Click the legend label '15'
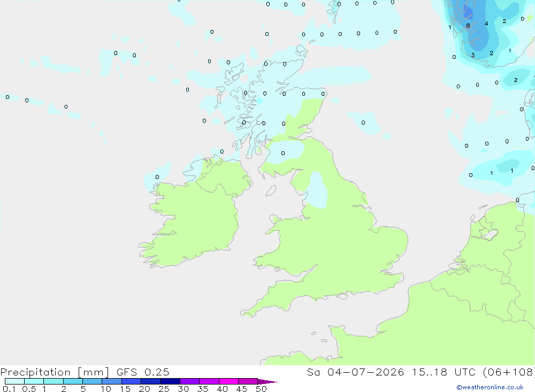This screenshot has height=392, width=535. pos(125,389)
